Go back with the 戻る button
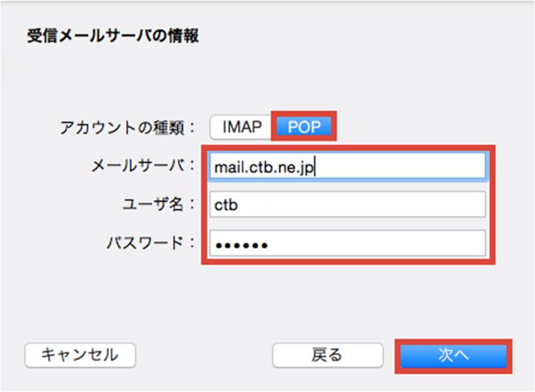The width and height of the screenshot is (535, 392). coord(328,355)
